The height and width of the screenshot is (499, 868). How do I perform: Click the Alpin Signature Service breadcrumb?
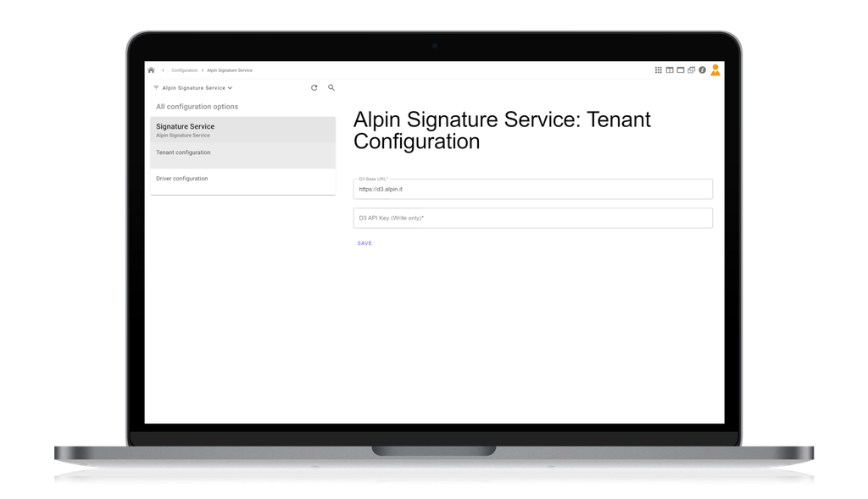230,70
